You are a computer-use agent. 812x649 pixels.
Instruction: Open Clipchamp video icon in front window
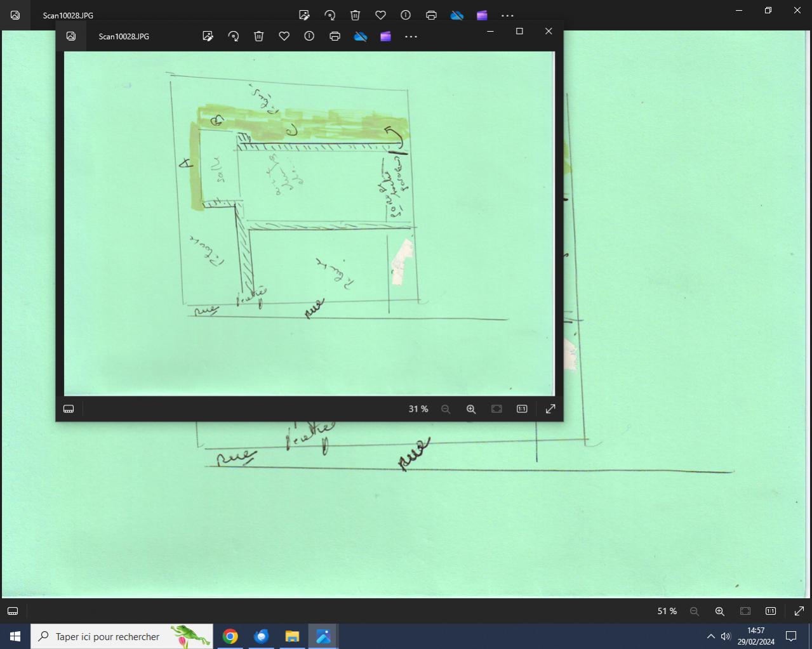pyautogui.click(x=385, y=36)
